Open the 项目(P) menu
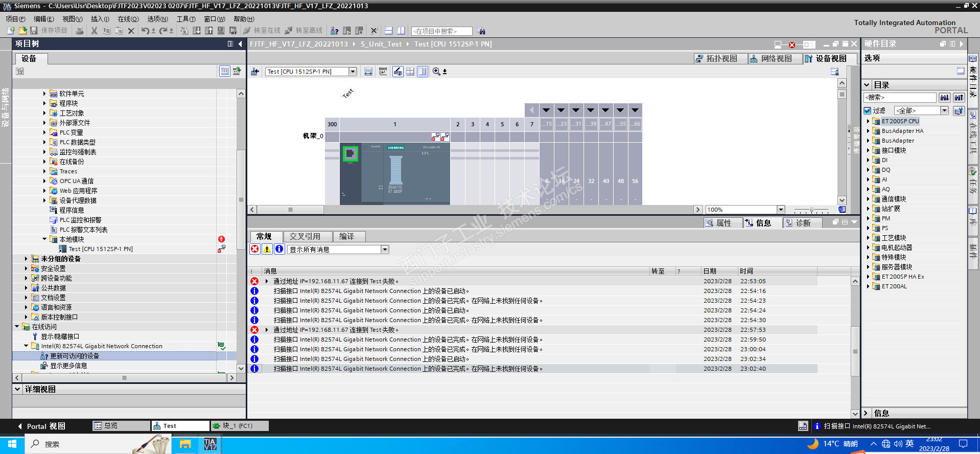 click(x=15, y=19)
